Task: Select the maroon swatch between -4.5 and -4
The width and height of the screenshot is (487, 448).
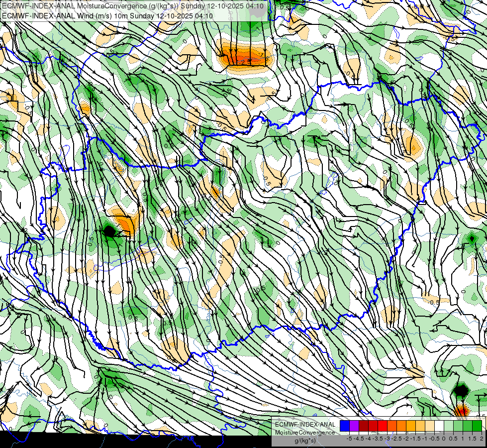Action: 364,426
